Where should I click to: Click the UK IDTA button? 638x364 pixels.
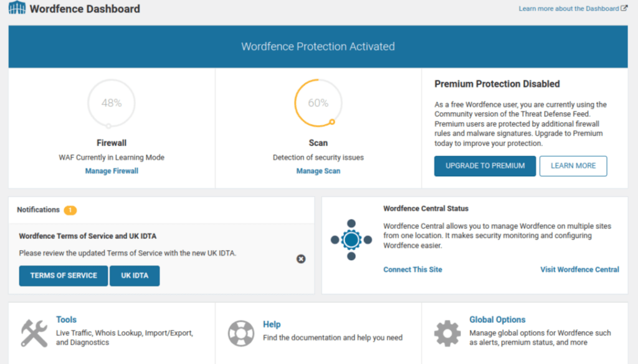(x=135, y=276)
